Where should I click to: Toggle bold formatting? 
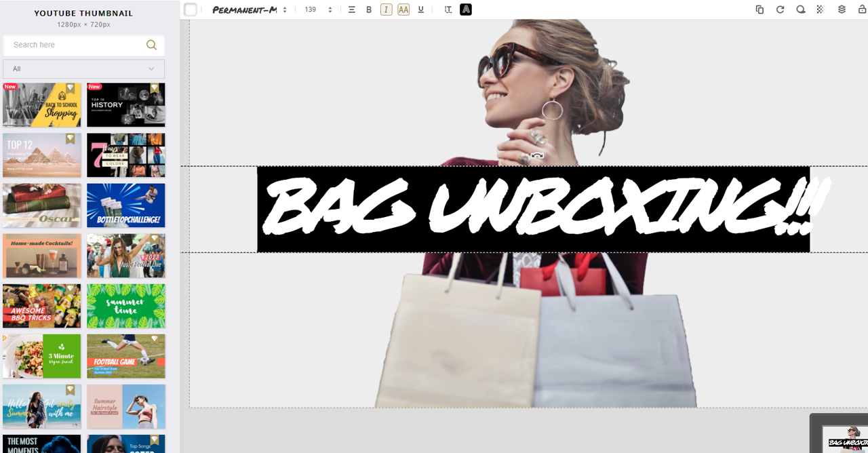tap(369, 9)
